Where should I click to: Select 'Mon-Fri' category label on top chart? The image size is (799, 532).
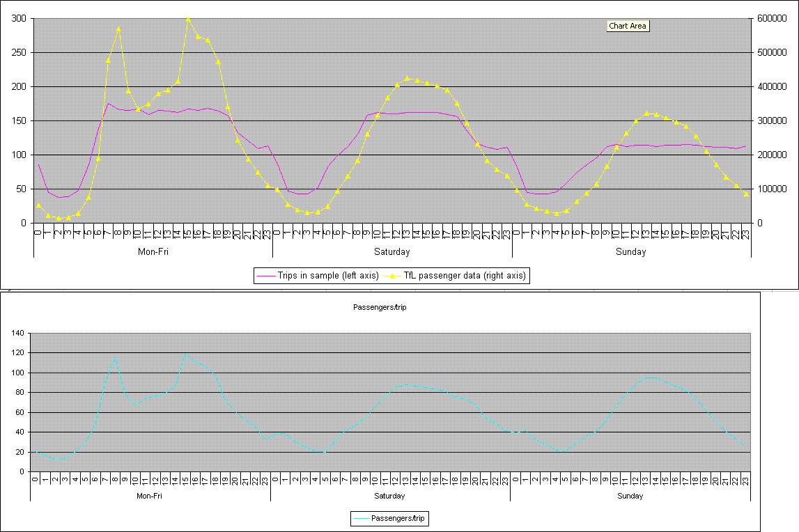tap(153, 252)
